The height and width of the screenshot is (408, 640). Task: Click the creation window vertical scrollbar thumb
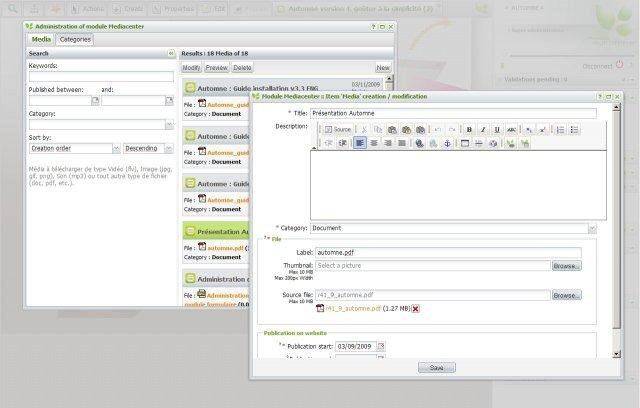click(x=616, y=220)
